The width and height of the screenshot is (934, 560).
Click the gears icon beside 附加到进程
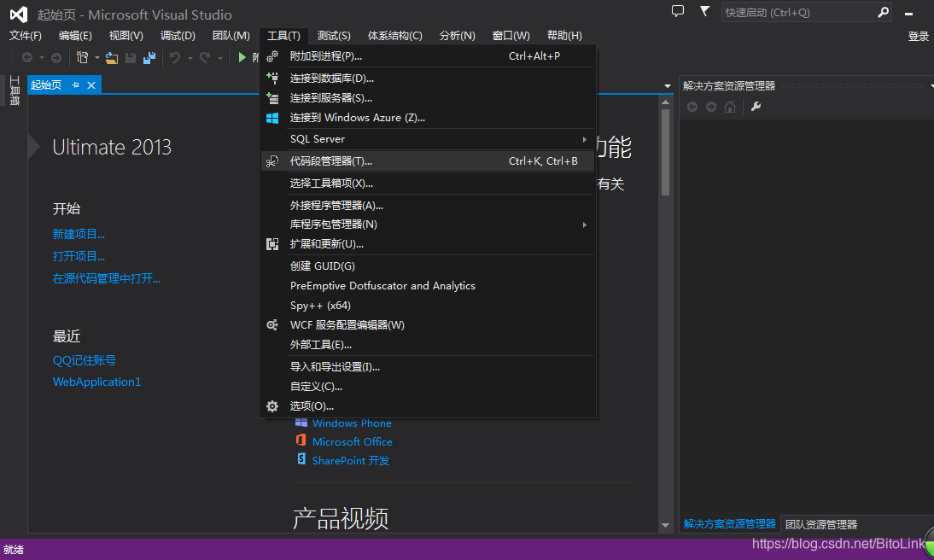[272, 56]
